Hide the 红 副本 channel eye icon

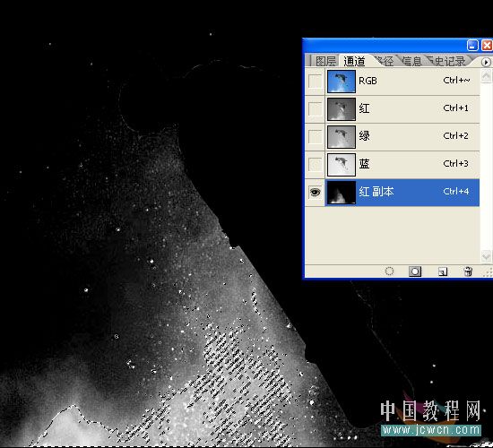click(315, 192)
